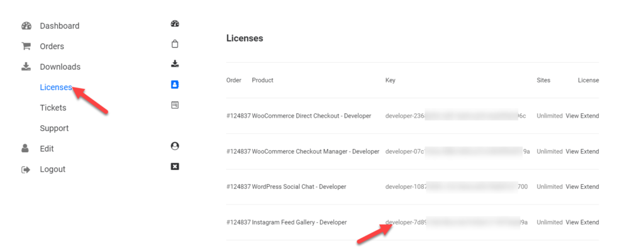Click the License column header
Viewport: 644px width, 251px height.
[589, 80]
